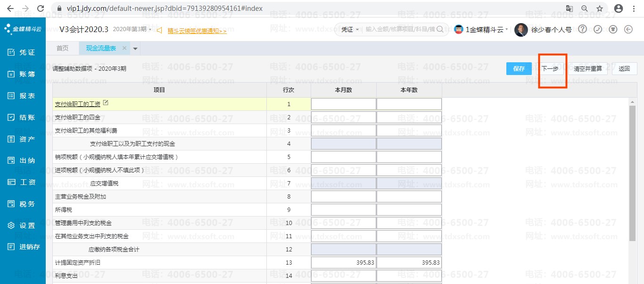Switch to the 首页 tab
Viewport: 644px width, 284px height.
62,48
